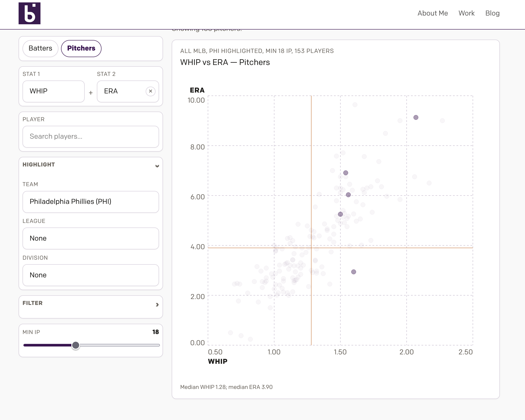Go to the About Me page
The width and height of the screenshot is (525, 420).
coord(432,13)
